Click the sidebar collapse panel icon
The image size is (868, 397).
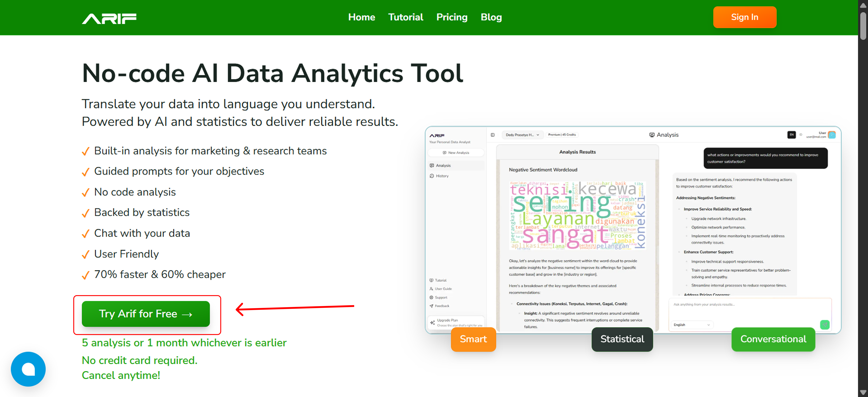coord(492,135)
